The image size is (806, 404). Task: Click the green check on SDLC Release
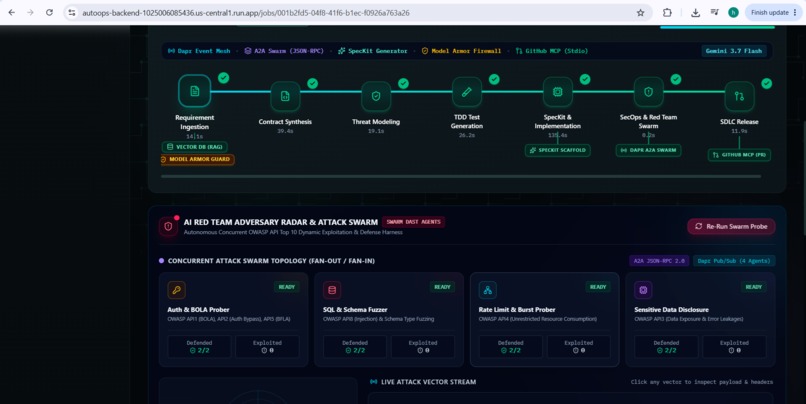coord(766,83)
